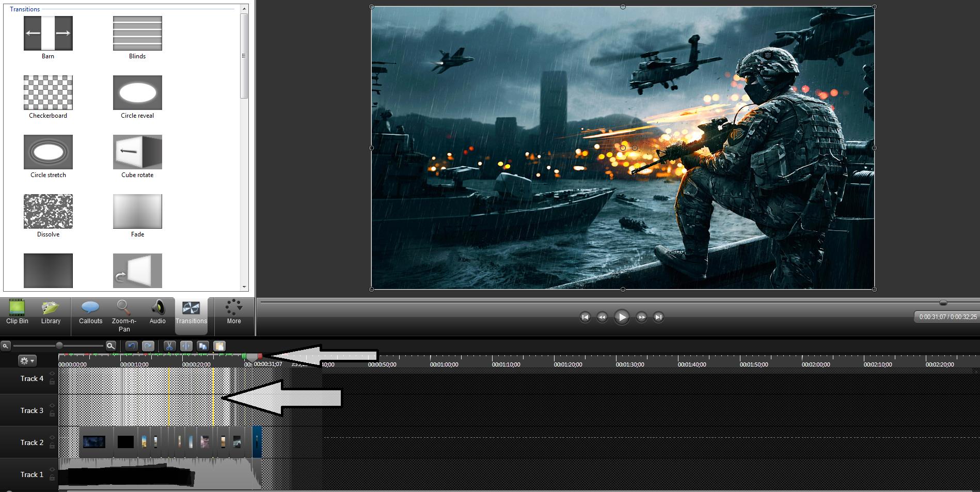This screenshot has width=980, height=492.
Task: Open the timeline track options gear dropdown
Action: coord(27,361)
